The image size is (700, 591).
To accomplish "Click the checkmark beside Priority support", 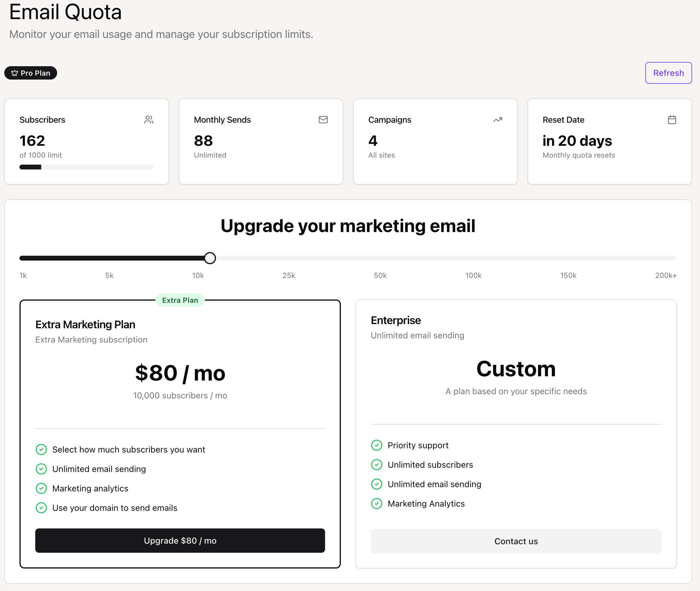I will [x=377, y=445].
